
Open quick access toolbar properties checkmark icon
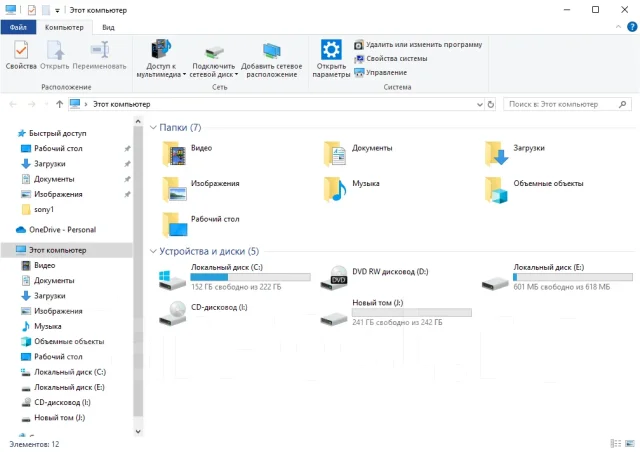(x=32, y=10)
